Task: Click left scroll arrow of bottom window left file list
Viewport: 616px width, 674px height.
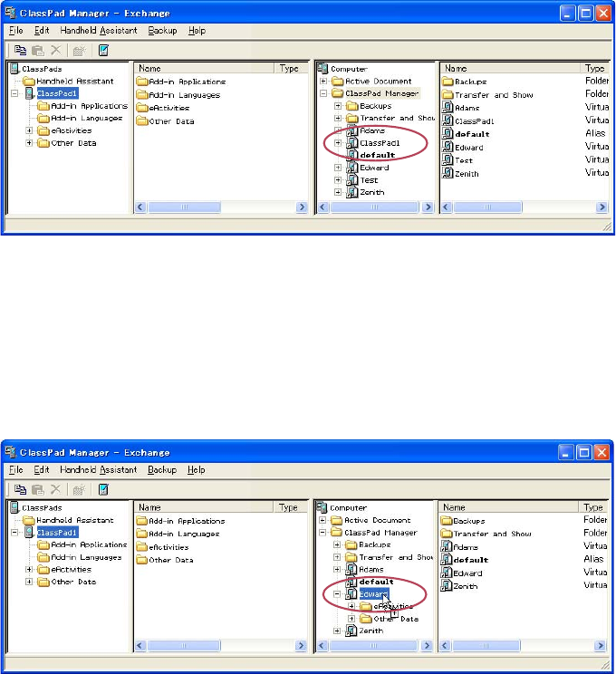Action: pyautogui.click(x=140, y=646)
